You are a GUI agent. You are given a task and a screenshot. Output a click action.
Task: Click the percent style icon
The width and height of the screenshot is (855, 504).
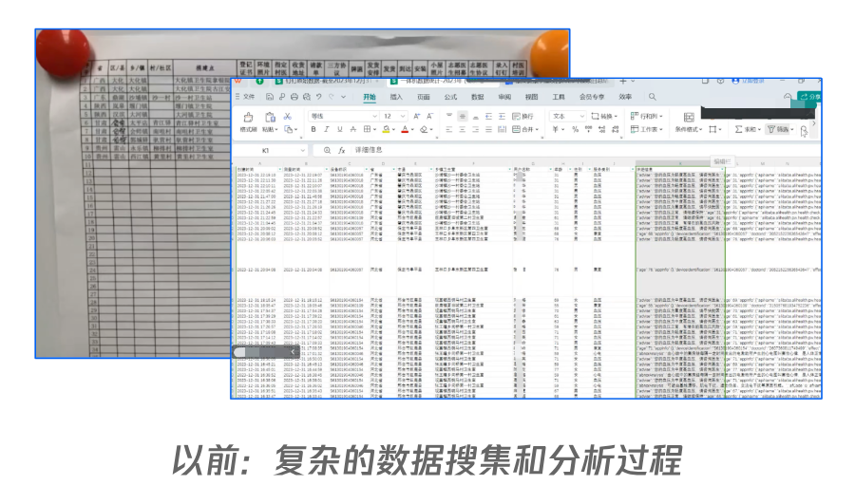click(575, 130)
